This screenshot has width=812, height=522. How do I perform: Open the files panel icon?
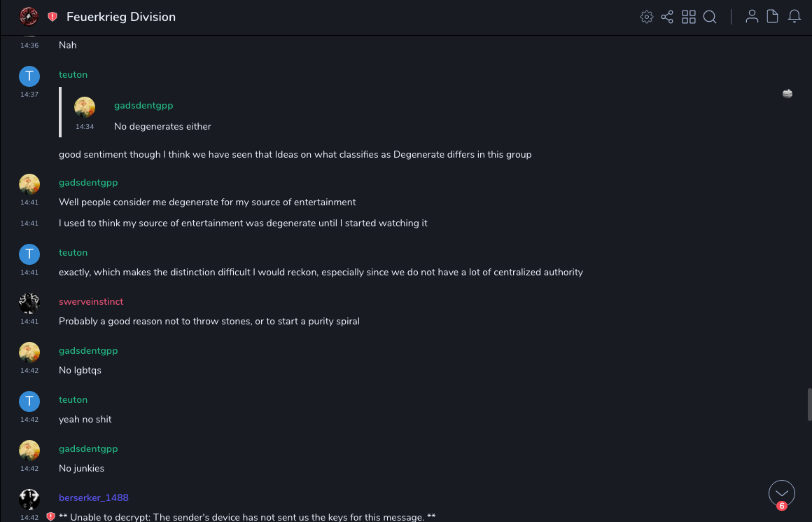click(x=773, y=17)
